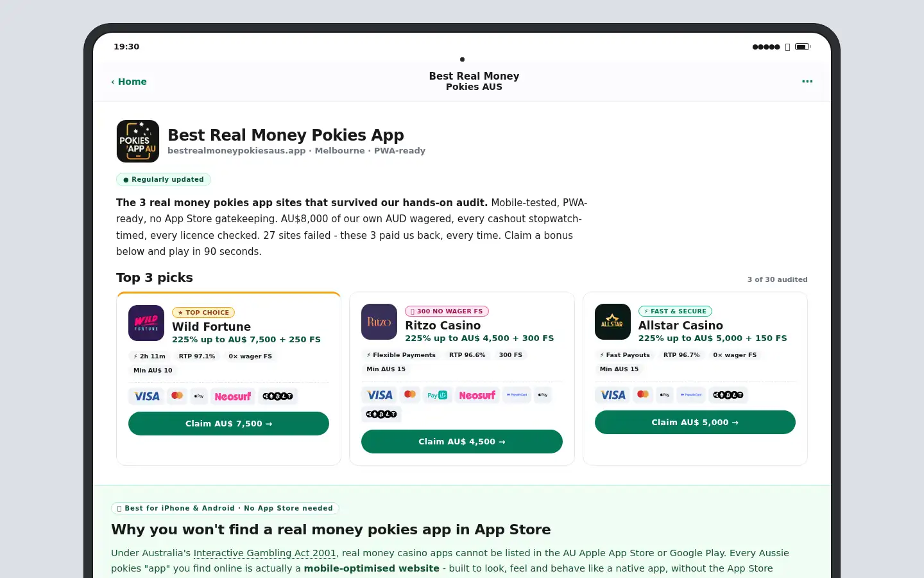Tap the RTP 96.6% tag
Viewport: 924px width, 578px height.
(x=467, y=355)
